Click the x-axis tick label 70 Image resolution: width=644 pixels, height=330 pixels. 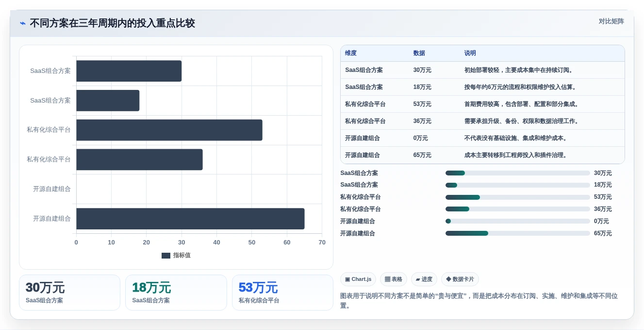pos(322,243)
